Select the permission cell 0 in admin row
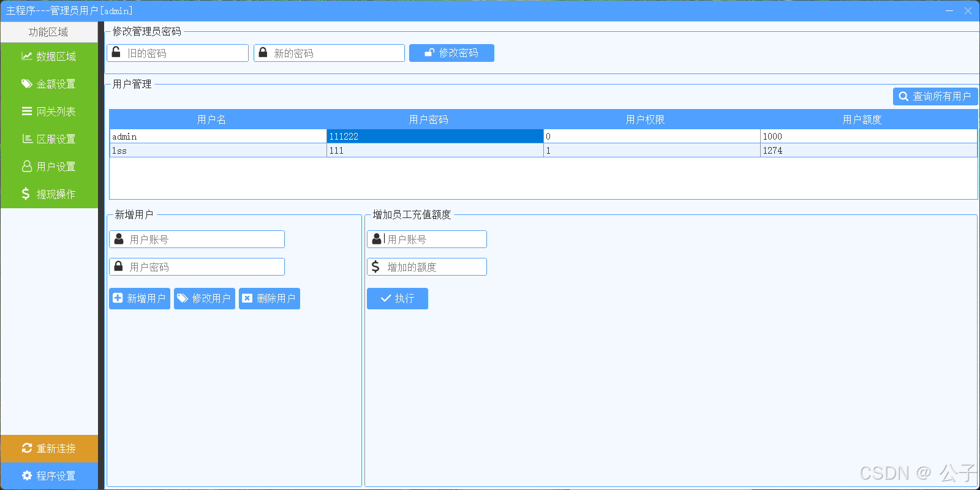Viewport: 980px width, 490px height. [x=652, y=136]
